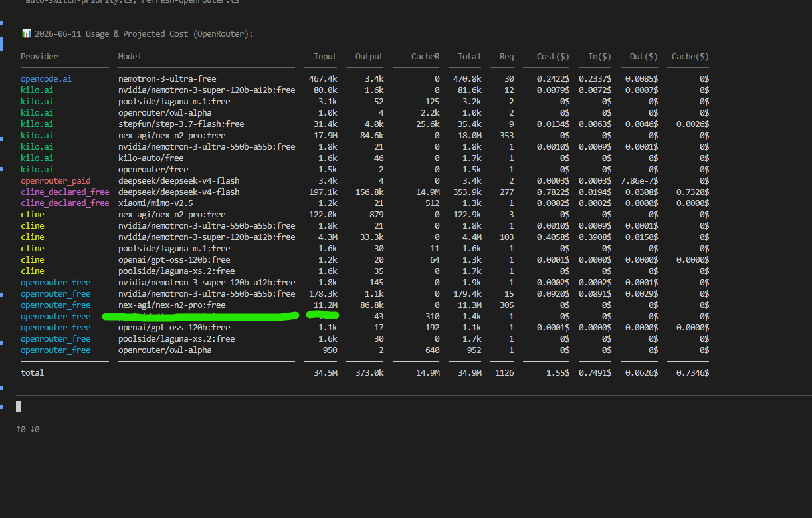
Task: Click the '2026-06-11 Usage & Projected Cost (OpenRouter):' heading
Action: point(143,33)
